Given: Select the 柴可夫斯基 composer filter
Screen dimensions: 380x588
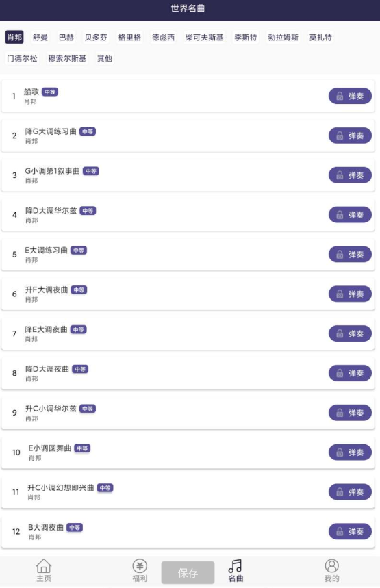Looking at the screenshot, I should pyautogui.click(x=205, y=37).
